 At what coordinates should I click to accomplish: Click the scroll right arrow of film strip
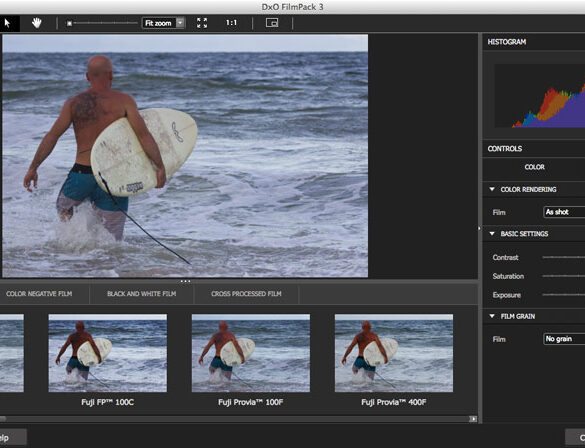tap(473, 419)
